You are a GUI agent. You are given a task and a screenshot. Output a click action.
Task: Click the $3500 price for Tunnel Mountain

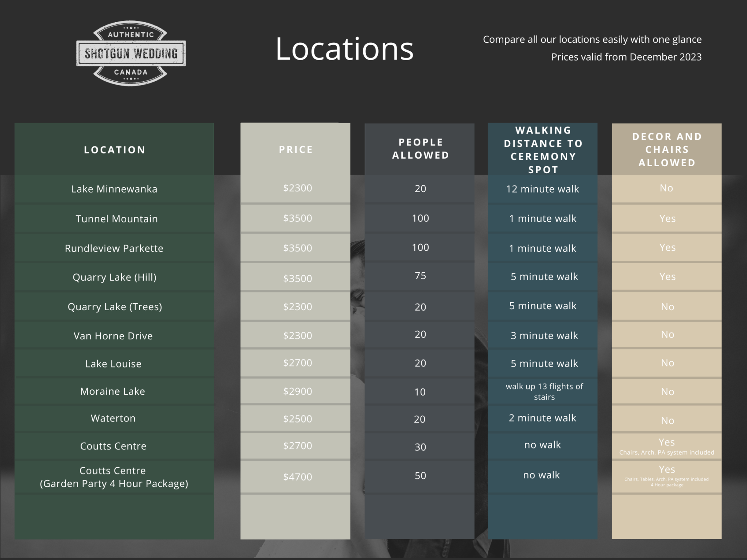[x=298, y=218]
